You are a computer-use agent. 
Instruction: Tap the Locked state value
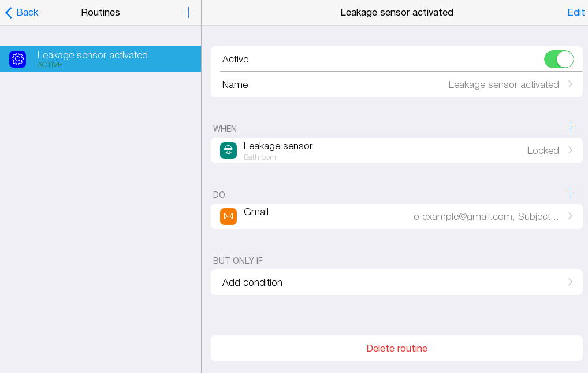coord(542,150)
